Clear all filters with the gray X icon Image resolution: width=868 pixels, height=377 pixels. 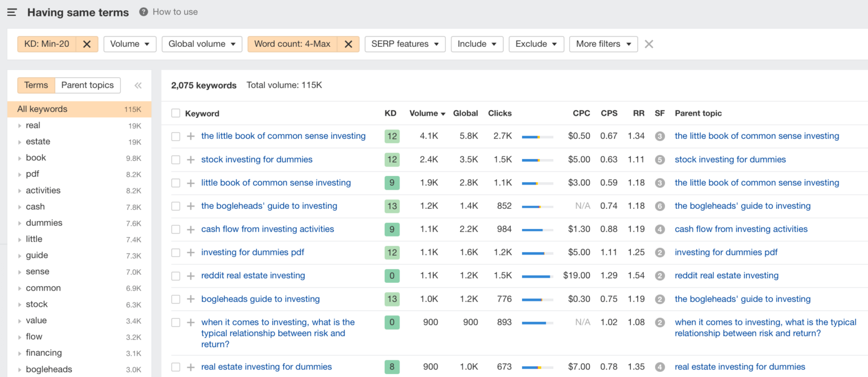pos(649,43)
